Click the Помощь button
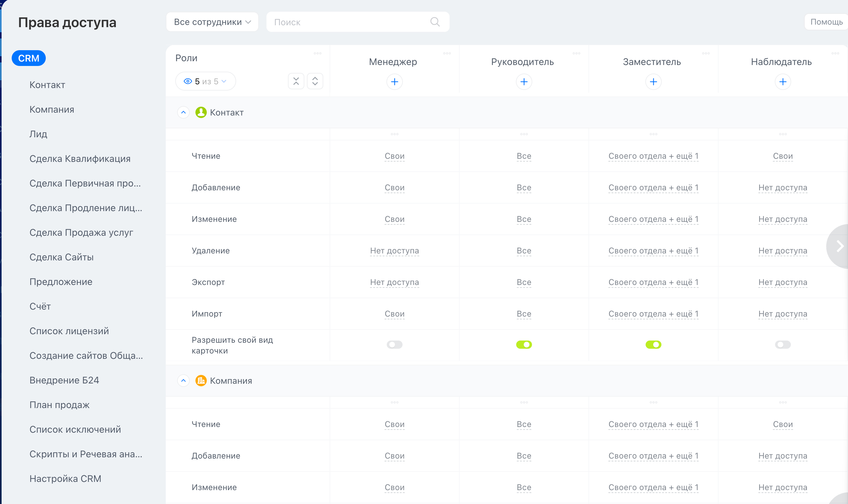 click(x=826, y=22)
